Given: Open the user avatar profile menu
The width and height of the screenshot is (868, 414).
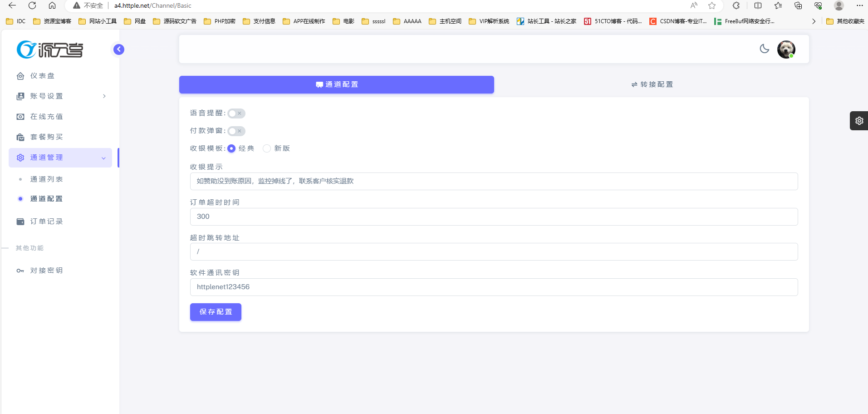Looking at the screenshot, I should [786, 49].
